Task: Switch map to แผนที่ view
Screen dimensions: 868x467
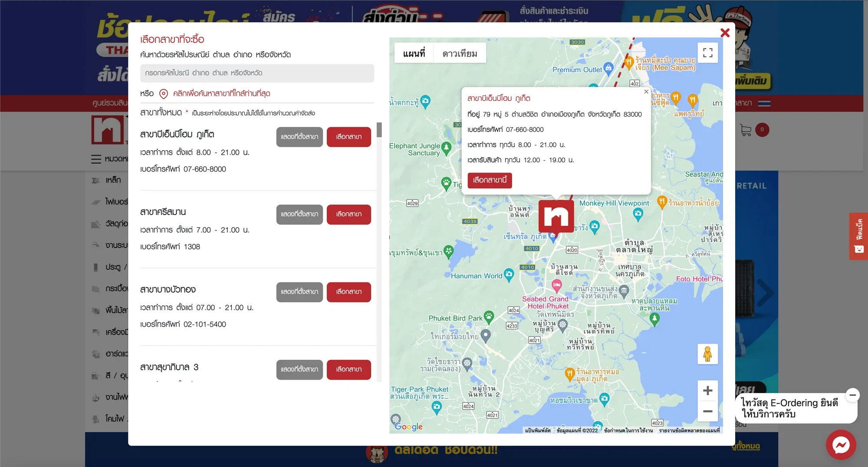Action: [x=414, y=53]
